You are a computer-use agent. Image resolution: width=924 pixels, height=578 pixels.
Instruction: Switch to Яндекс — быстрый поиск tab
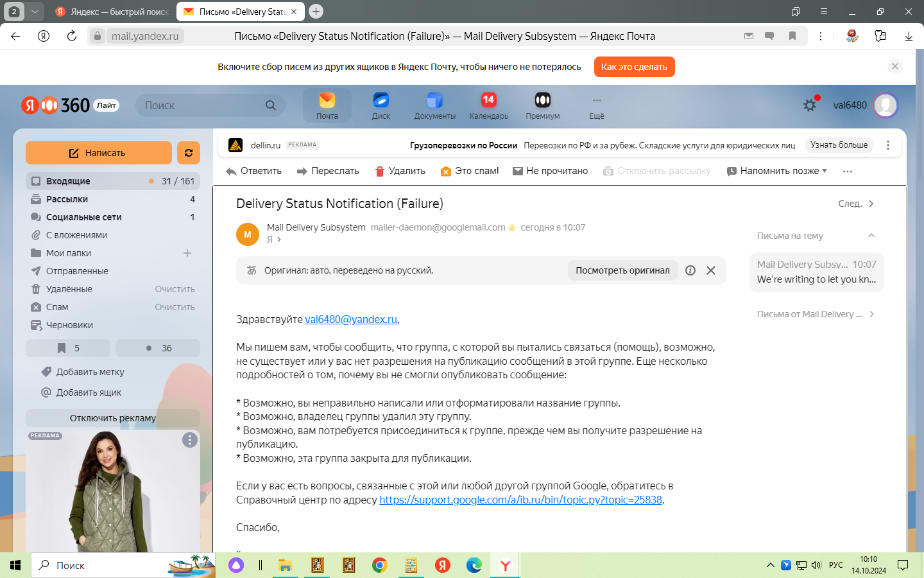tap(112, 12)
